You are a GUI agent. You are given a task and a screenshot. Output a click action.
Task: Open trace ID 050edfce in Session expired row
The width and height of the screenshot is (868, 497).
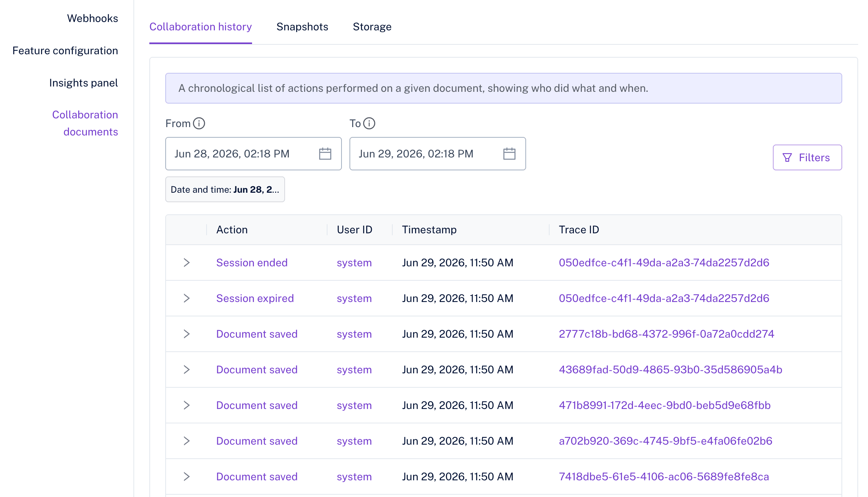[664, 298]
